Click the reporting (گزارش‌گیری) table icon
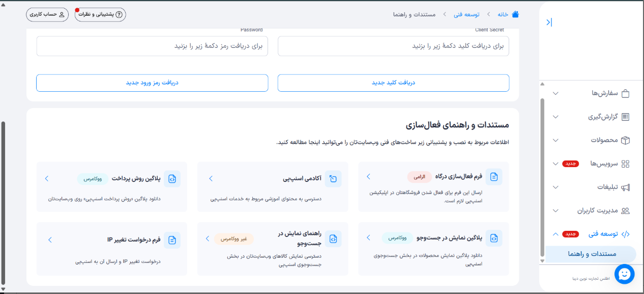The image size is (644, 294). coord(626,117)
